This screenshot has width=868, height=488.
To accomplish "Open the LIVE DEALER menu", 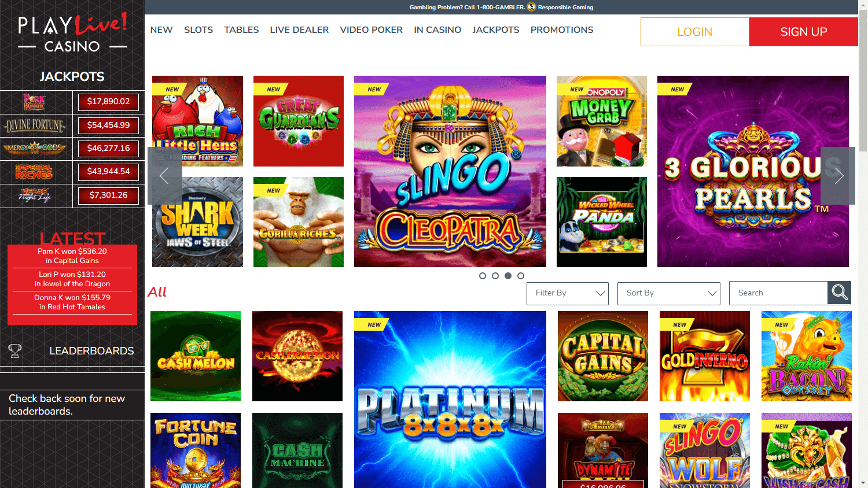I will 299,30.
